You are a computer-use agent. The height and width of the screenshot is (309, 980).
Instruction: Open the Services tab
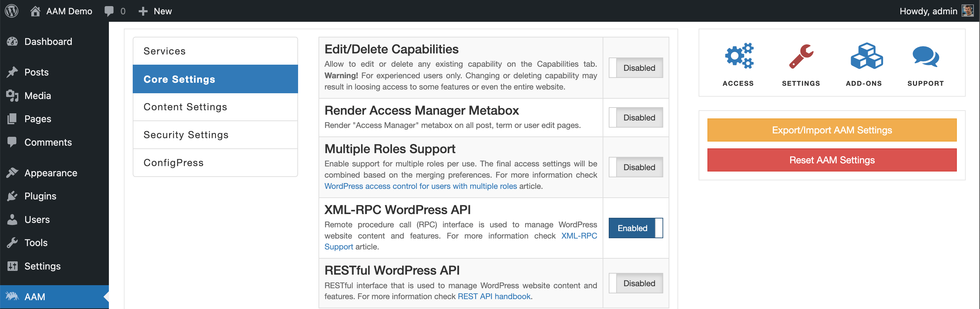pos(215,51)
